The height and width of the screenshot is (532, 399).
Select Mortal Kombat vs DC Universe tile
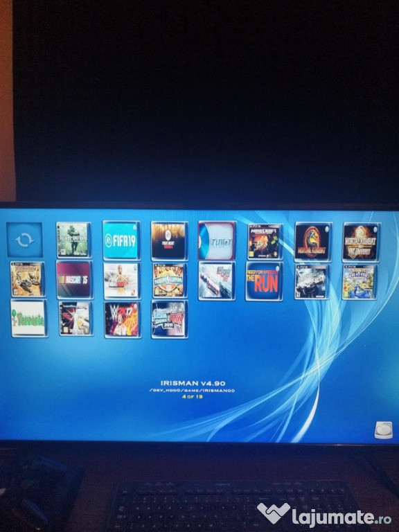(362, 242)
